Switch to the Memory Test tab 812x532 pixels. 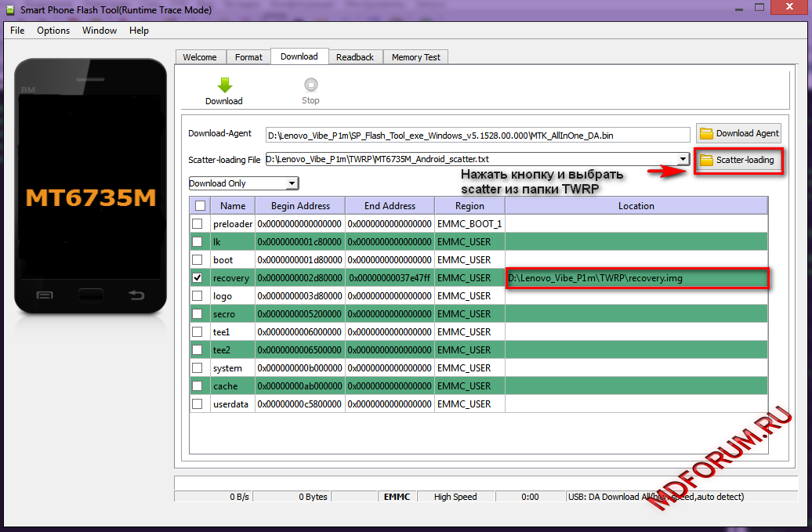[415, 57]
